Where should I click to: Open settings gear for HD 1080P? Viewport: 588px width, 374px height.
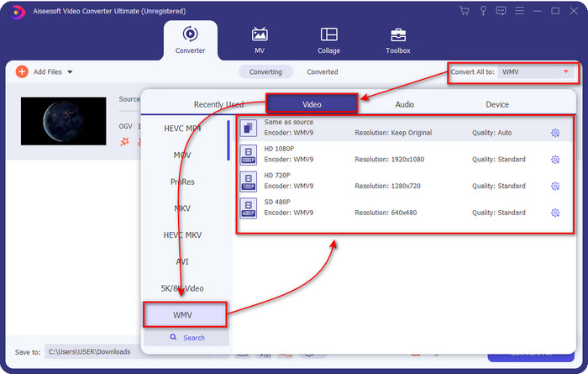click(555, 160)
